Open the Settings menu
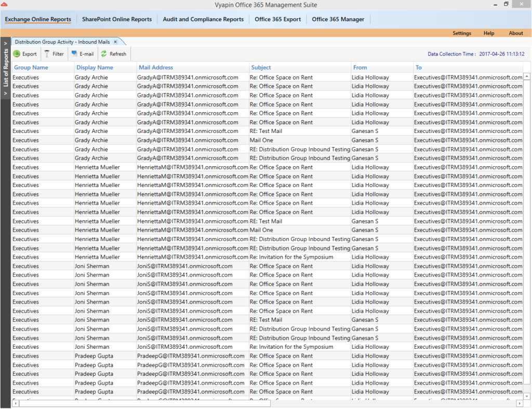 (x=462, y=33)
